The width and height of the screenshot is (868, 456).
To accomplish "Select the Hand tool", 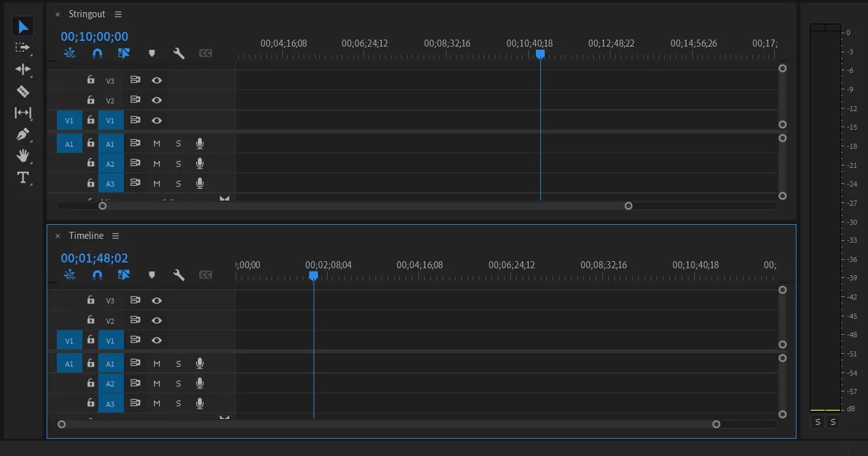I will pos(23,156).
